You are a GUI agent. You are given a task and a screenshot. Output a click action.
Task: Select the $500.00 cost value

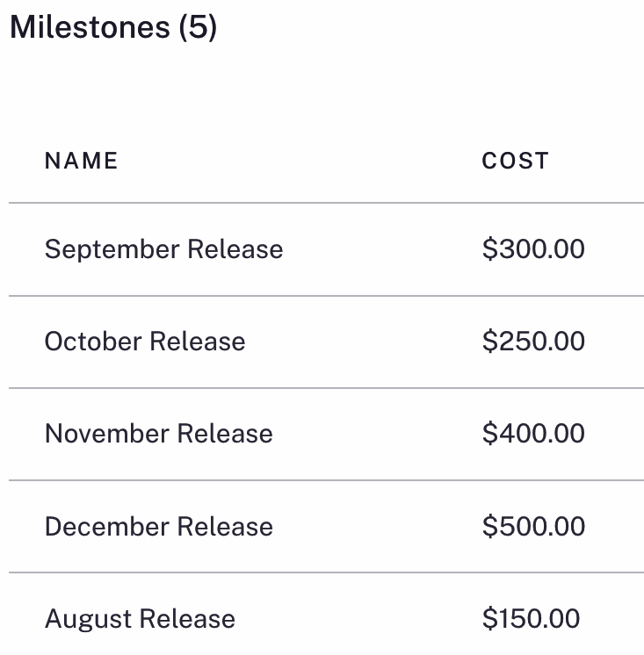point(533,527)
